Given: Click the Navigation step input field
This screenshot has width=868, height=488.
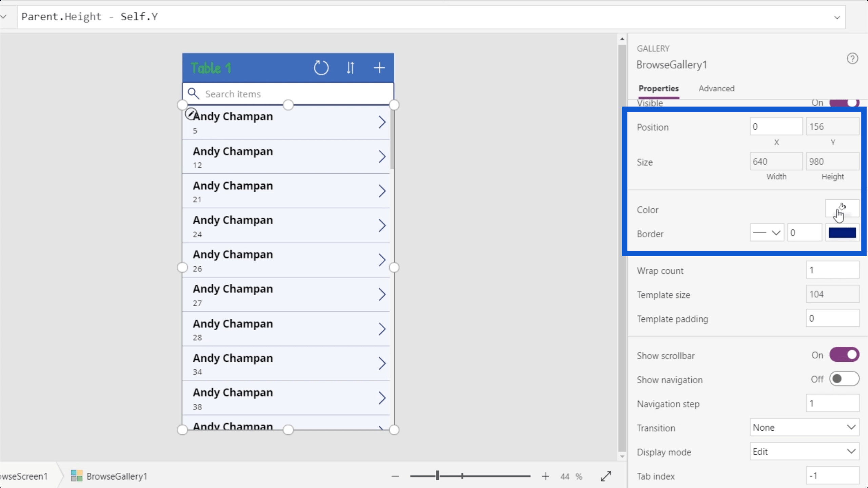Looking at the screenshot, I should coord(833,403).
